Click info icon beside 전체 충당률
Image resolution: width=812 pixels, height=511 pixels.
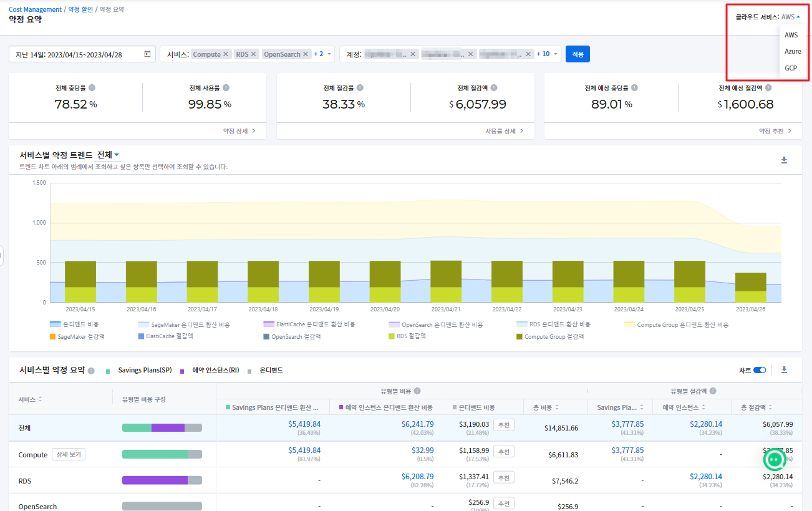[x=92, y=88]
